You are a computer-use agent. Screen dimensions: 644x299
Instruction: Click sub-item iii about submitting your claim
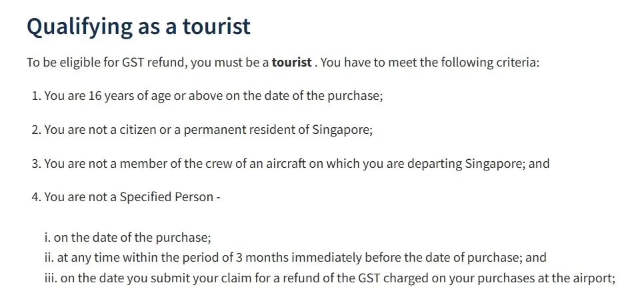click(x=330, y=278)
